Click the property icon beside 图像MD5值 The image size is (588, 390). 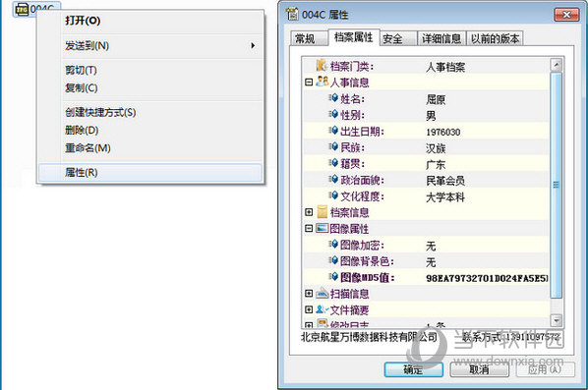pyautogui.click(x=333, y=276)
